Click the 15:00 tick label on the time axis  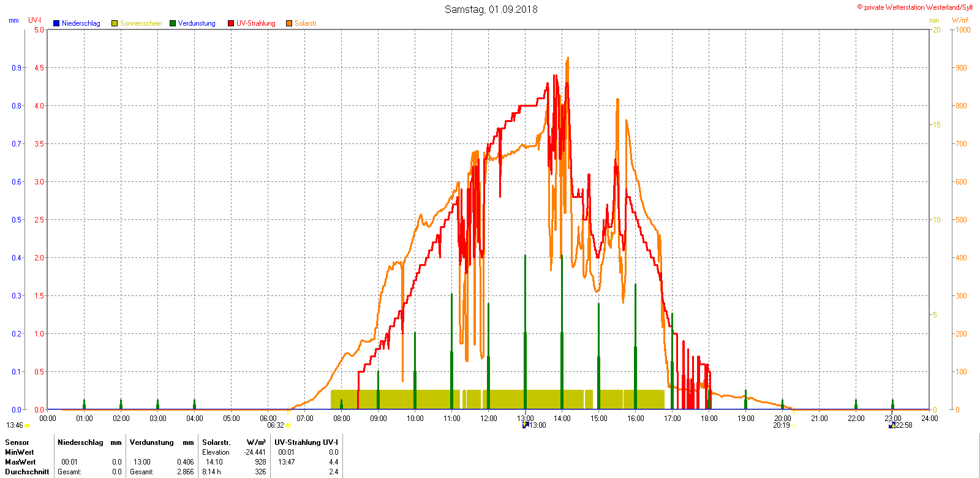[599, 419]
